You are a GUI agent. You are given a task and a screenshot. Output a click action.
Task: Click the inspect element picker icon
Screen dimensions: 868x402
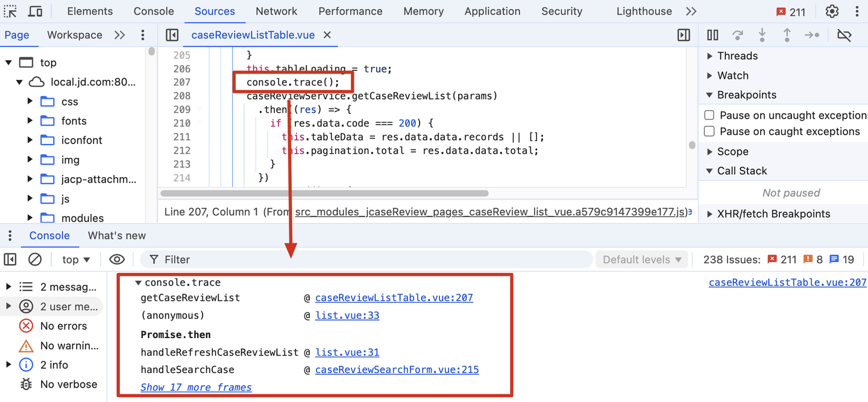point(11,11)
